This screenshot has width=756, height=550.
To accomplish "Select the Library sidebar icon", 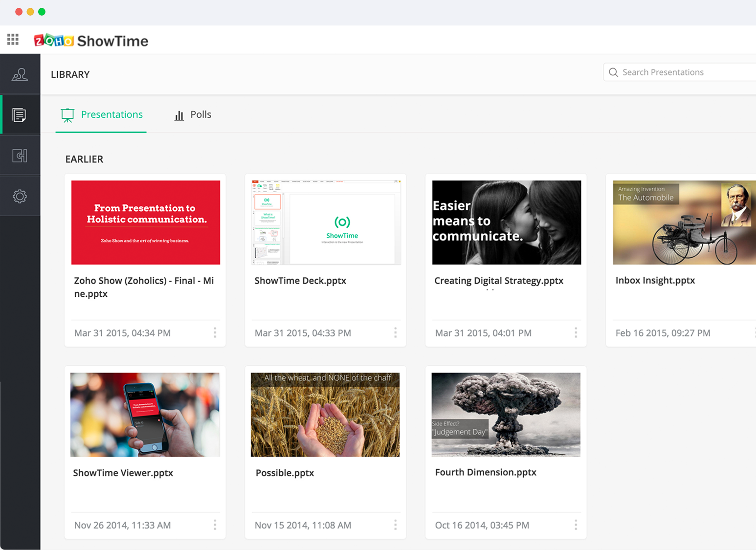I will (x=20, y=115).
